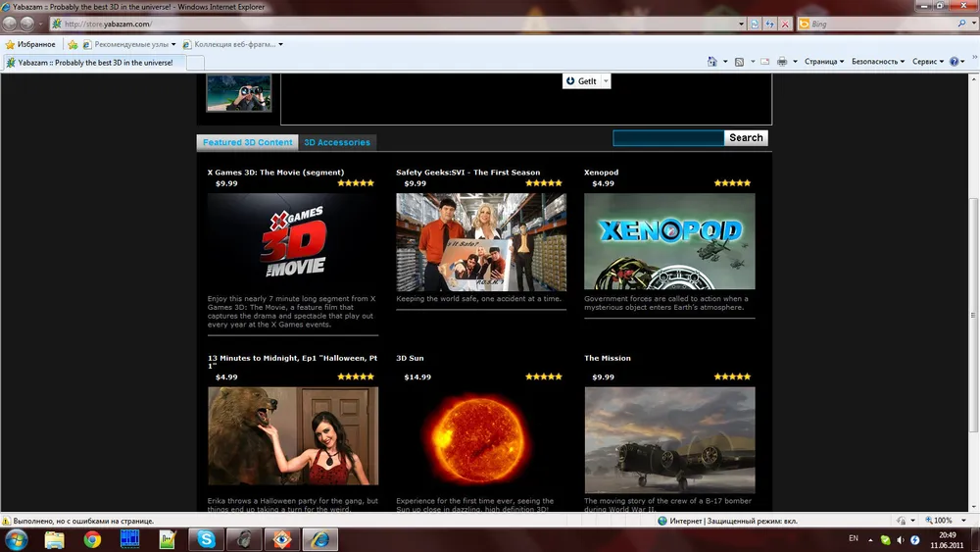Screen dimensions: 980x552
Task: Open the Xenopod title link
Action: 601,173
